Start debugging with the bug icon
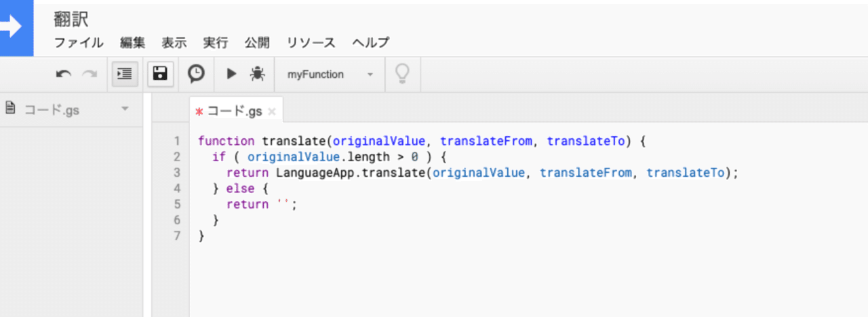The width and height of the screenshot is (868, 317). coord(257,75)
